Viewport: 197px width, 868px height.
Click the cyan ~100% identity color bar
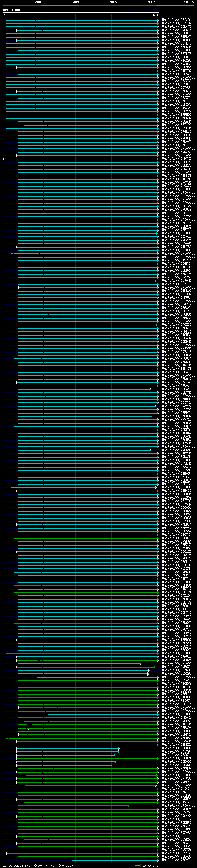(175, 6)
